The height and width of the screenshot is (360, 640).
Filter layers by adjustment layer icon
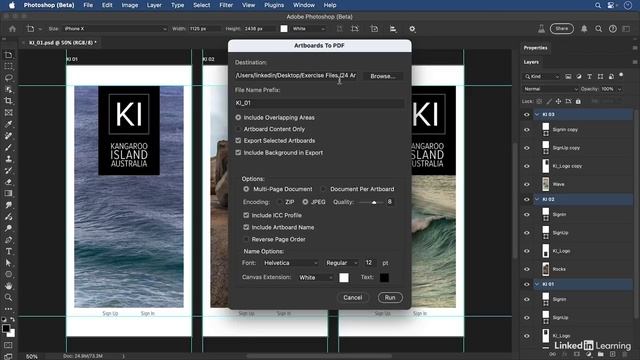pyautogui.click(x=579, y=76)
